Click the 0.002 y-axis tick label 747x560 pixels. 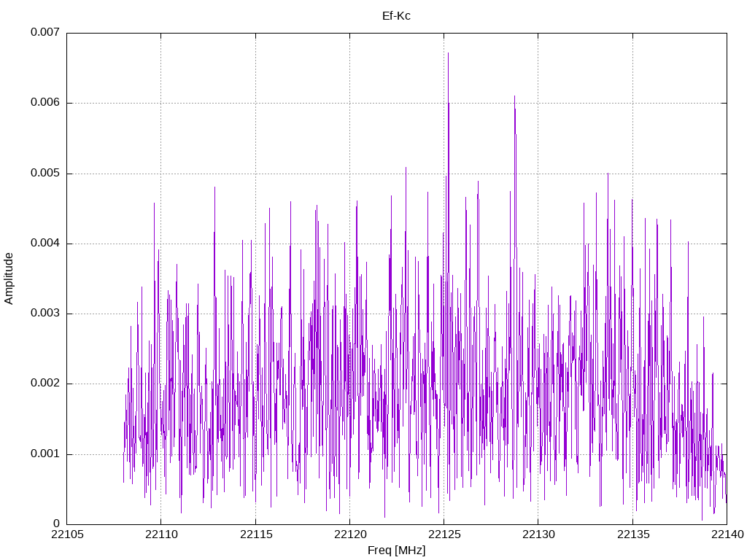[x=45, y=384]
